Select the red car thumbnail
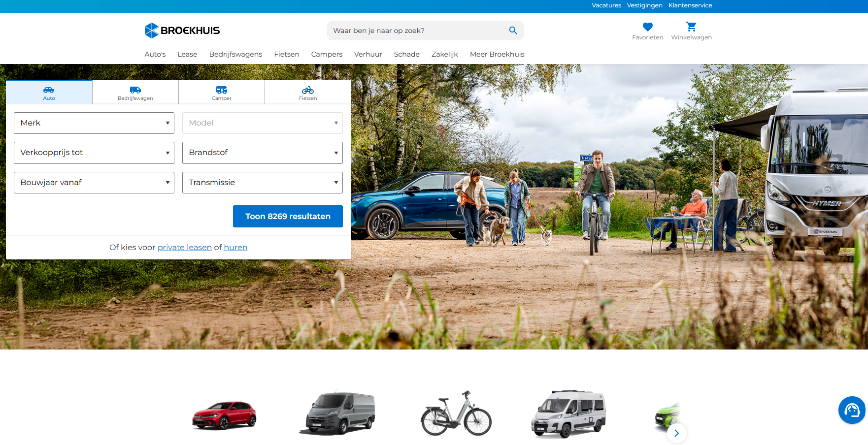 [x=224, y=415]
